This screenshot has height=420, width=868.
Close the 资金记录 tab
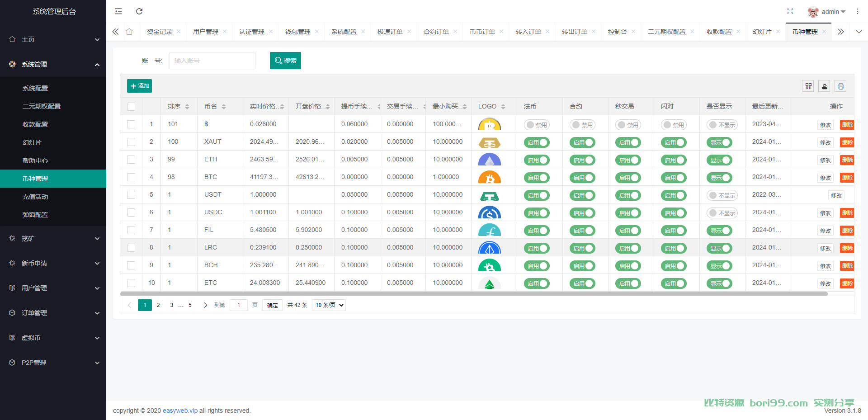179,32
